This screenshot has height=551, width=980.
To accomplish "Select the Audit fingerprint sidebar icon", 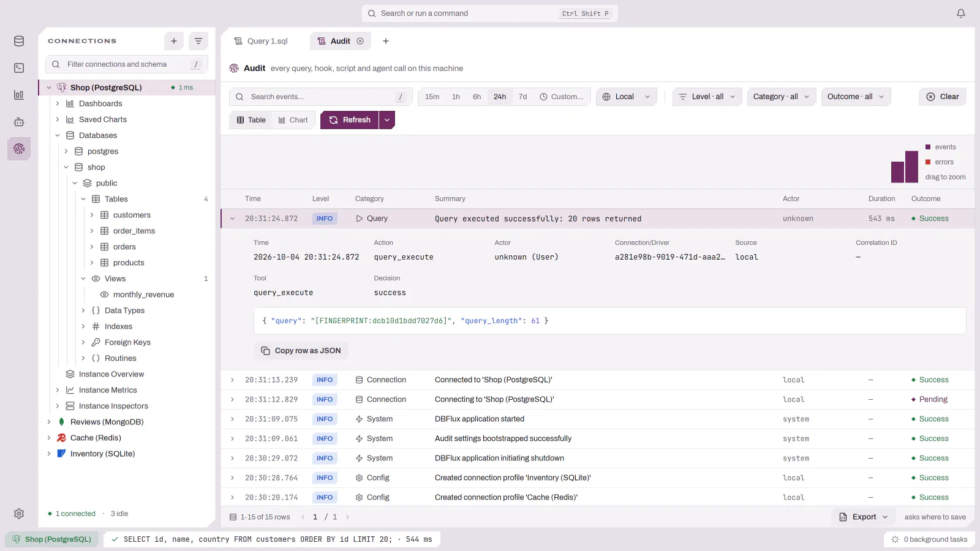I will [19, 149].
